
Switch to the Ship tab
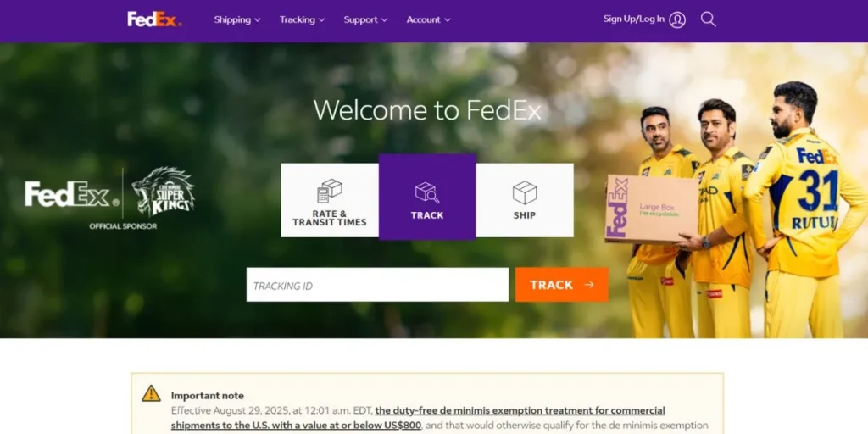(x=524, y=200)
